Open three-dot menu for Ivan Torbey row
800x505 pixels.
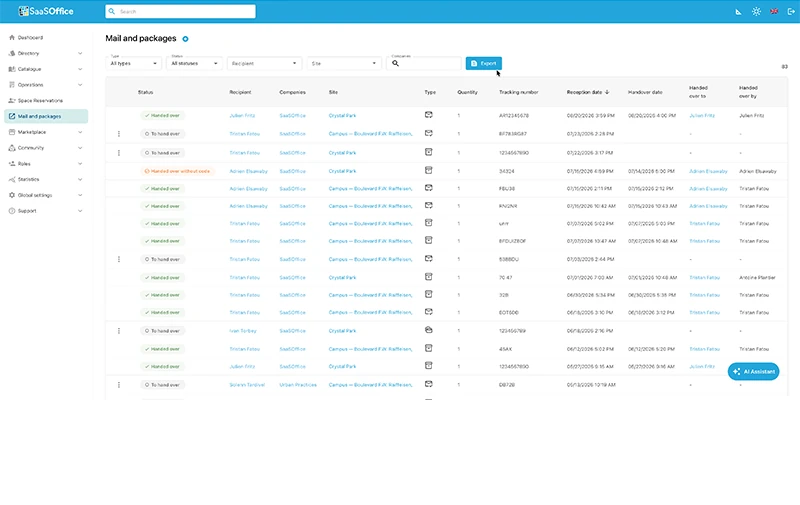[x=119, y=331]
